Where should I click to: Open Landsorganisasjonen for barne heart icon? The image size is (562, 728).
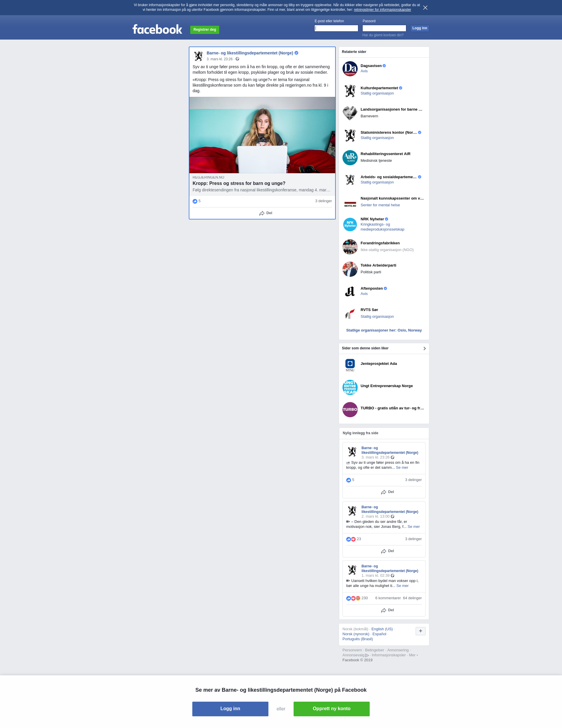pyautogui.click(x=350, y=113)
